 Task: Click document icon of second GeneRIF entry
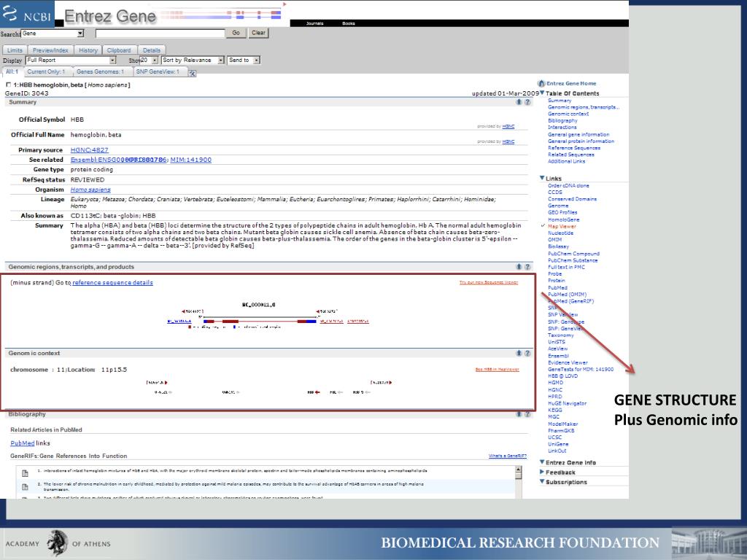pos(26,486)
